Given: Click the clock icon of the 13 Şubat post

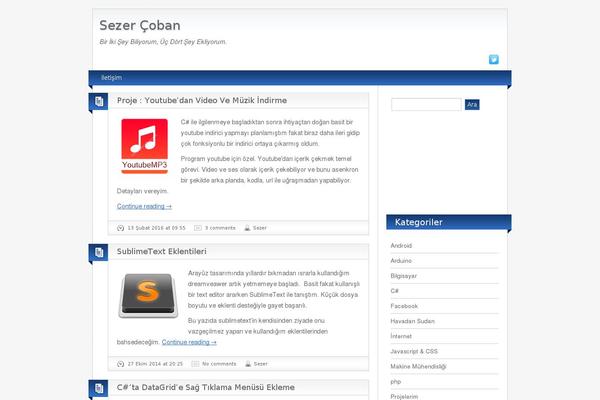Looking at the screenshot, I should click(x=121, y=228).
